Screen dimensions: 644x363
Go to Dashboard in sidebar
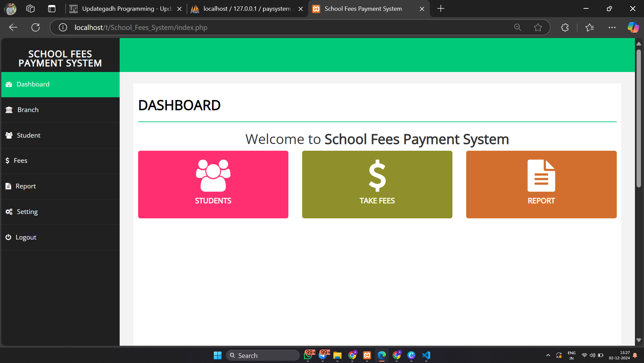point(33,84)
